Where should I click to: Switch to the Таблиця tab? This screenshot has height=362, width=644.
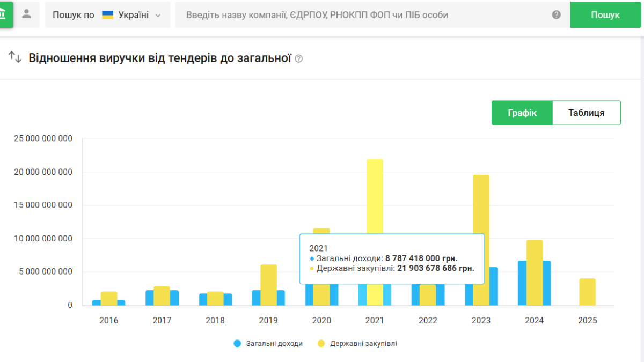click(586, 113)
